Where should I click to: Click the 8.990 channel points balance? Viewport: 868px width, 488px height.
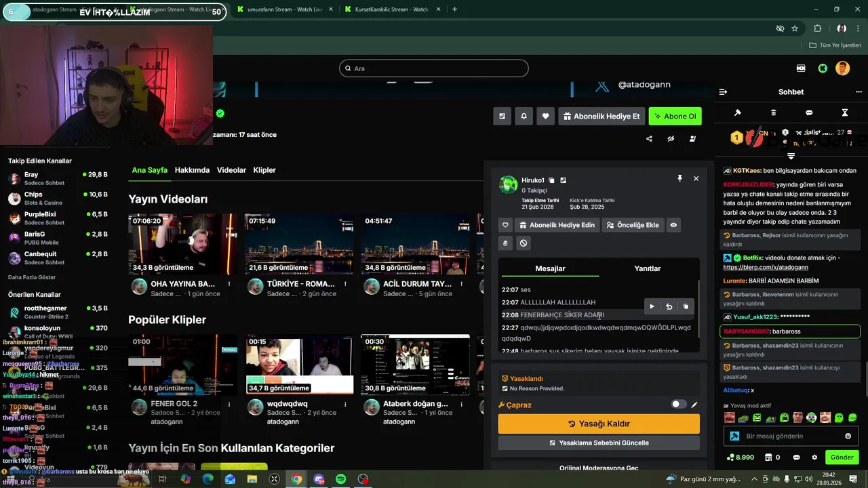click(740, 457)
